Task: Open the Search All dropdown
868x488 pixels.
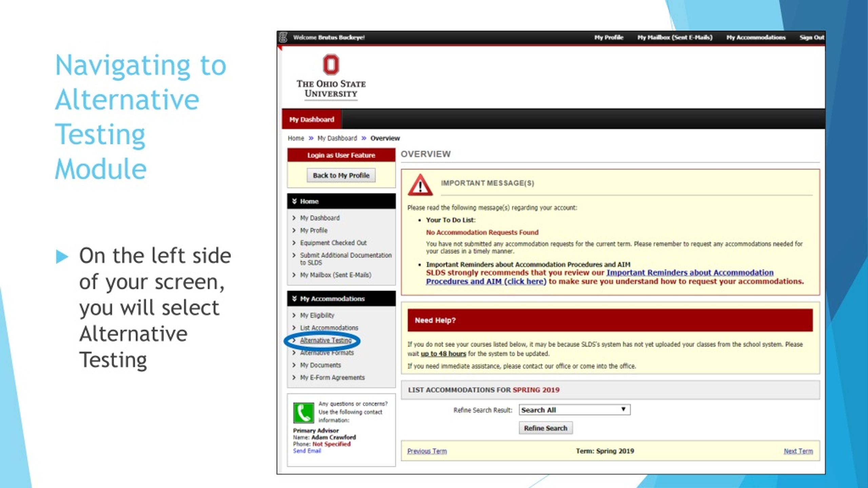Action: (574, 410)
